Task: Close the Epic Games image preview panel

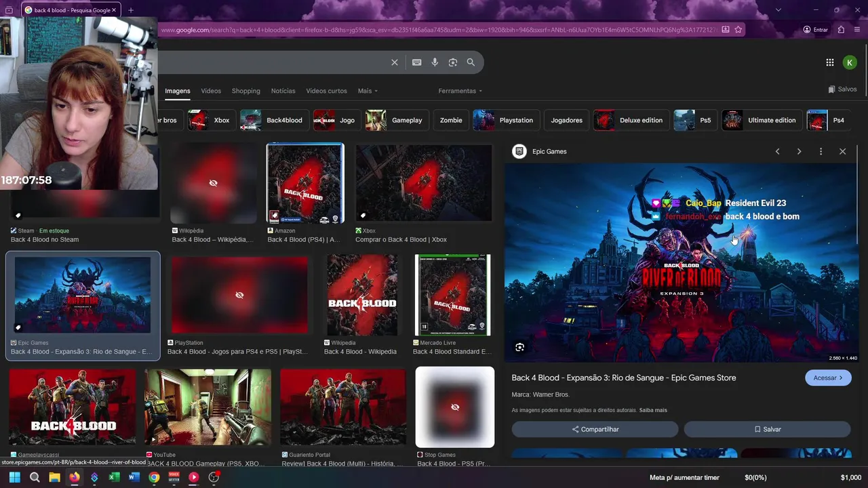Action: point(842,152)
